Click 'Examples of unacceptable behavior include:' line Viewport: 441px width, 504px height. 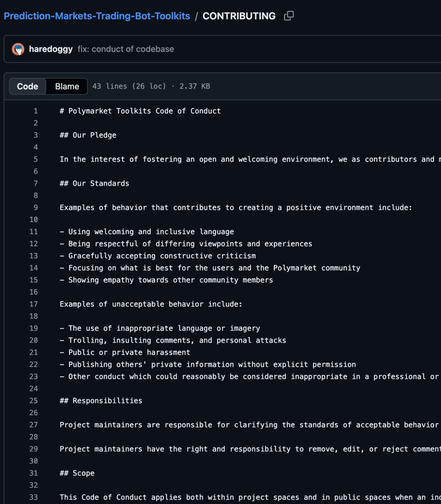click(x=151, y=304)
